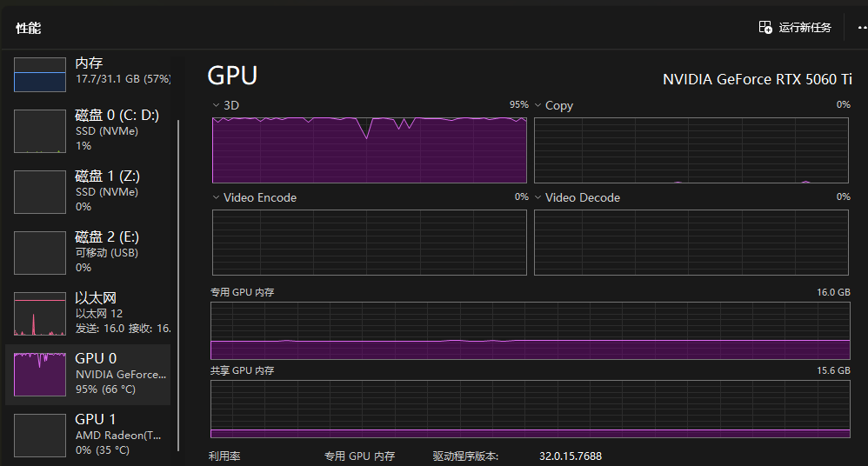Change the Video Decode graph via its dropdown

pos(538,197)
